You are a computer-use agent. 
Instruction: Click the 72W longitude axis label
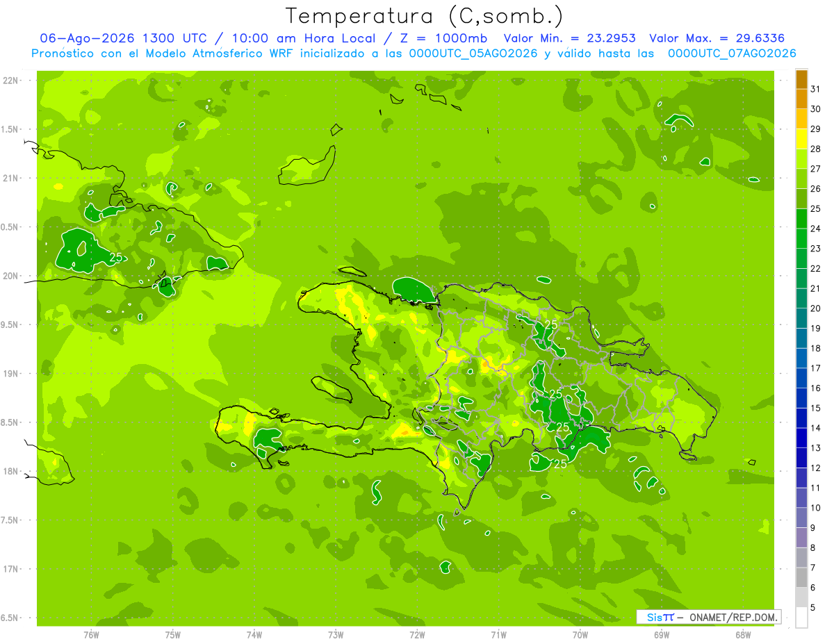(417, 635)
